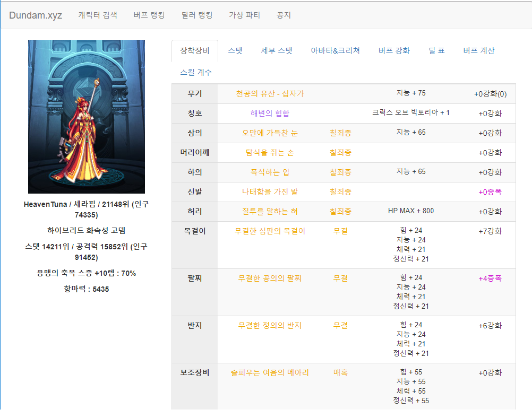532x418 pixels.
Task: Click +7강화 value in 목걸이 row
Action: [490, 231]
